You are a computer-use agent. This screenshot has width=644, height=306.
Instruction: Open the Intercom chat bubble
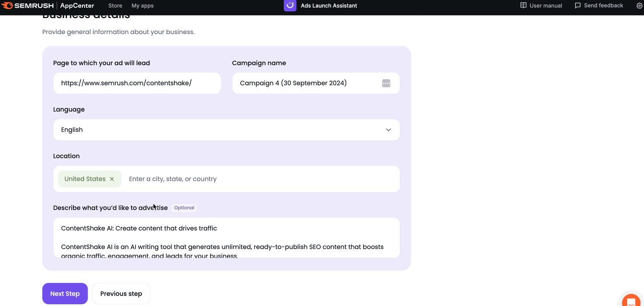(631, 300)
